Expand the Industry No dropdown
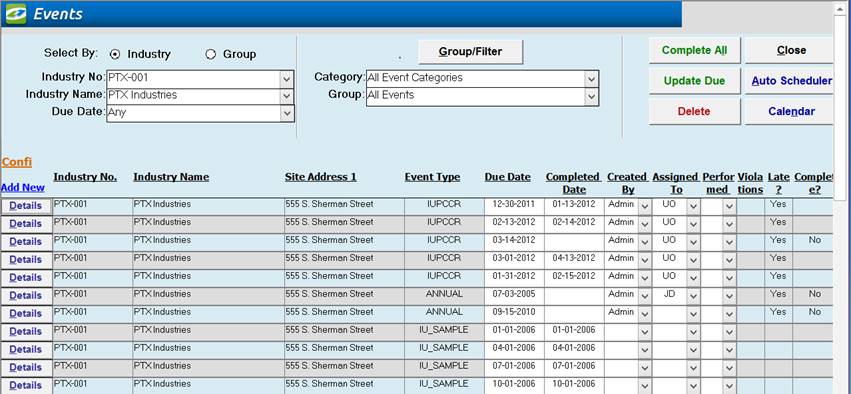Viewport: 851px width, 394px height. coord(287,79)
